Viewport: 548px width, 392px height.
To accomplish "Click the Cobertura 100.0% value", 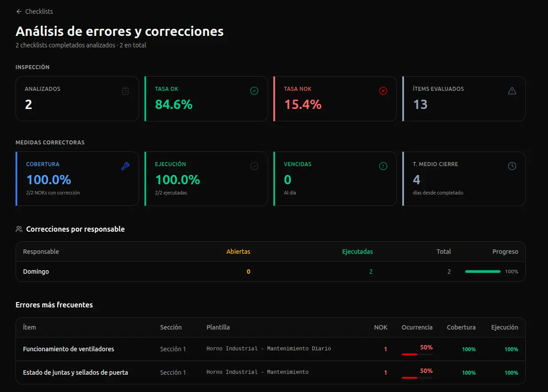I will [x=49, y=180].
